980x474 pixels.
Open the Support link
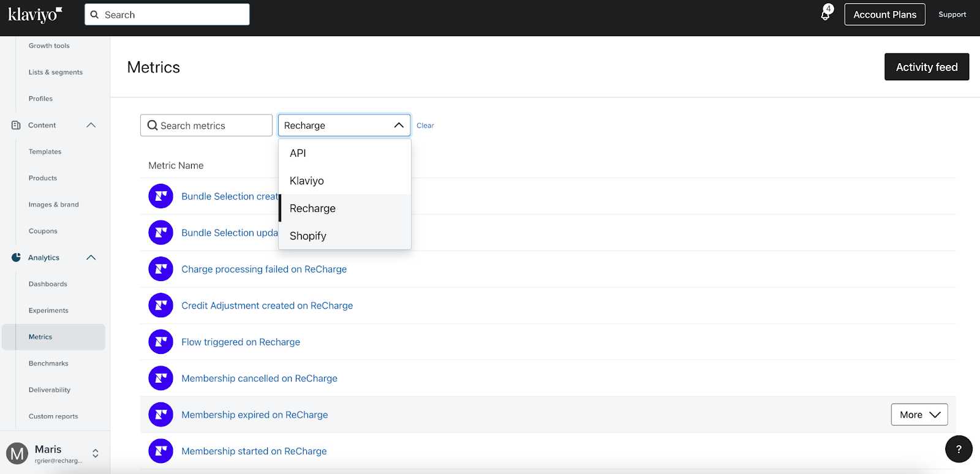click(x=952, y=15)
